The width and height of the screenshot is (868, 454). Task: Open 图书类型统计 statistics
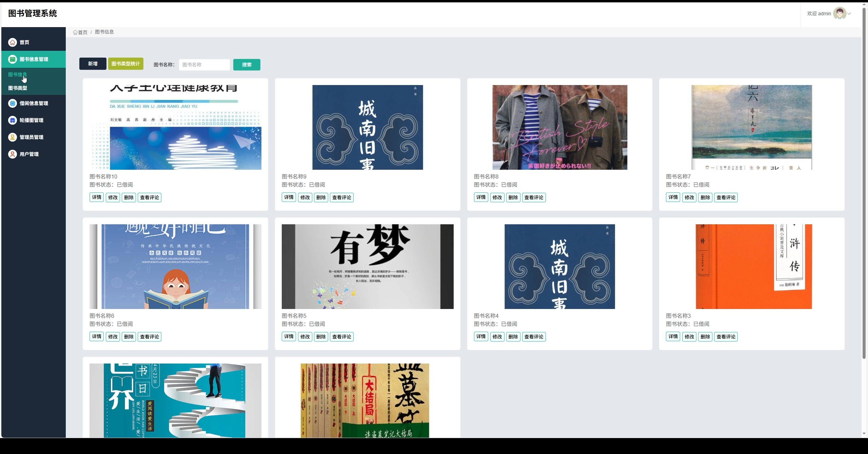(x=126, y=64)
